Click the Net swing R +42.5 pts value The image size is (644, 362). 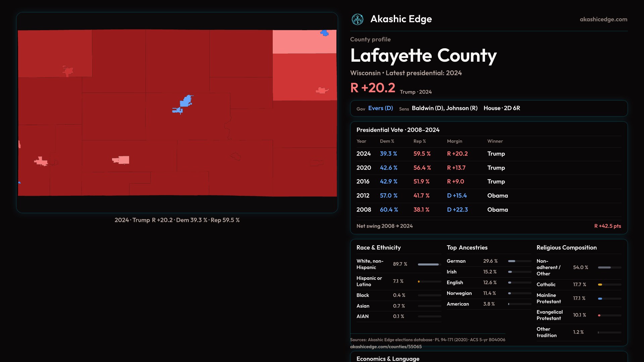tap(607, 226)
